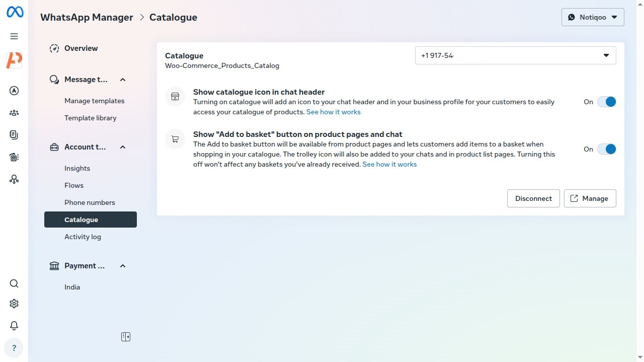Viewport: 644px width, 362px height.
Task: Select Catalogue in the sidebar
Action: [x=91, y=220]
